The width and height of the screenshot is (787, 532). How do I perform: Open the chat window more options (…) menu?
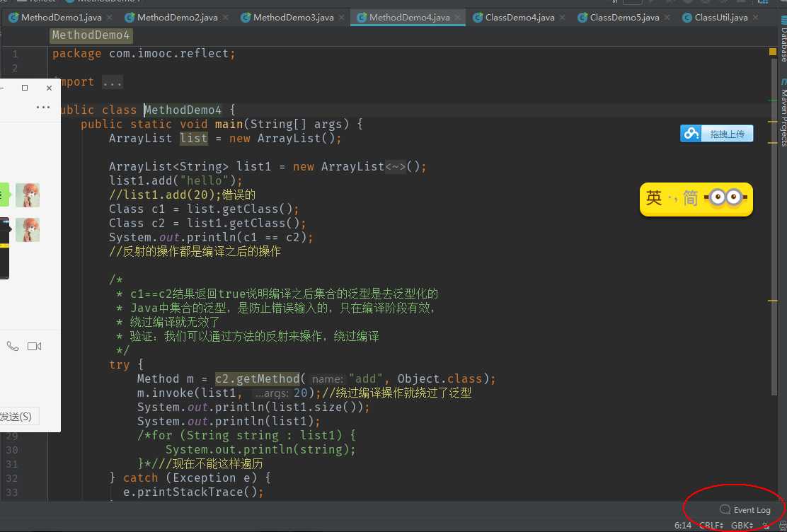coord(43,107)
